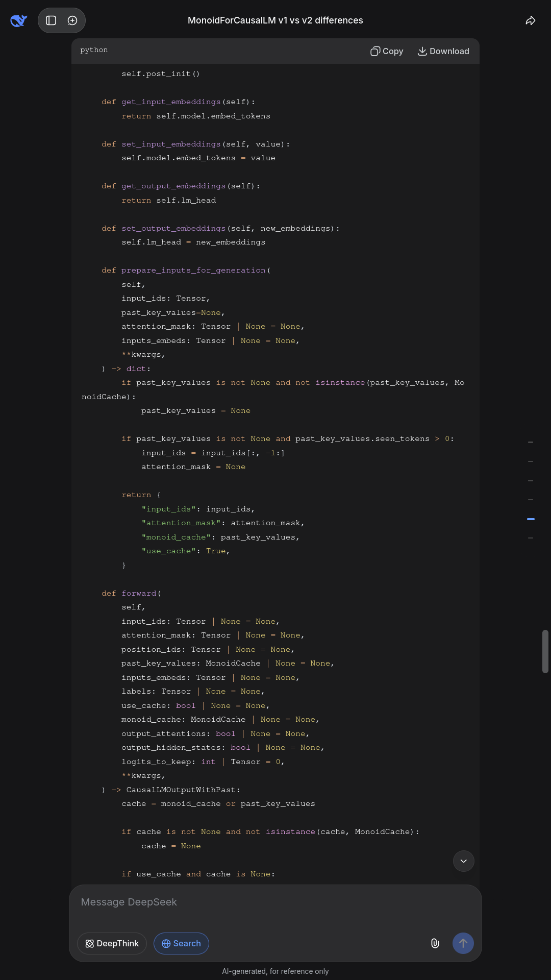This screenshot has height=980, width=551.
Task: Click the share arrow icon
Action: pos(531,20)
